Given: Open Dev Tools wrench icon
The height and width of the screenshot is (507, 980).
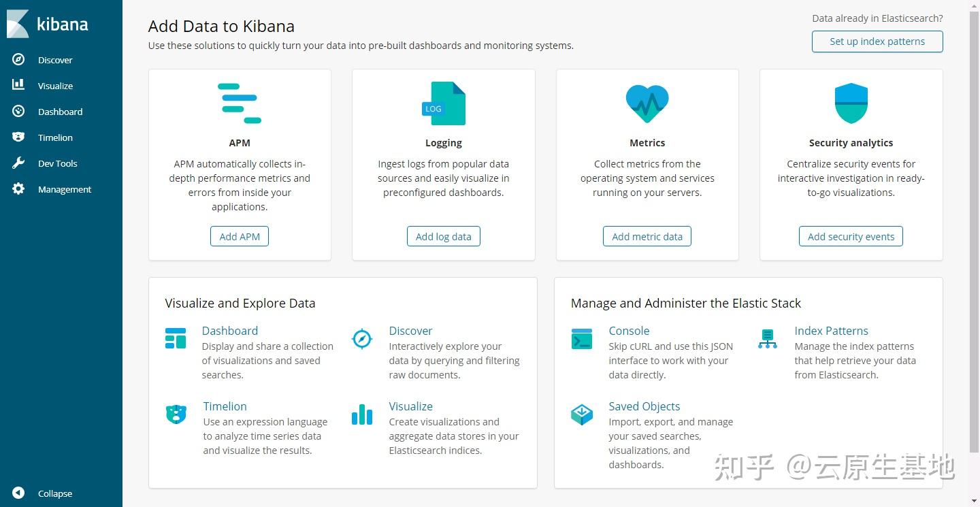Looking at the screenshot, I should (18, 163).
